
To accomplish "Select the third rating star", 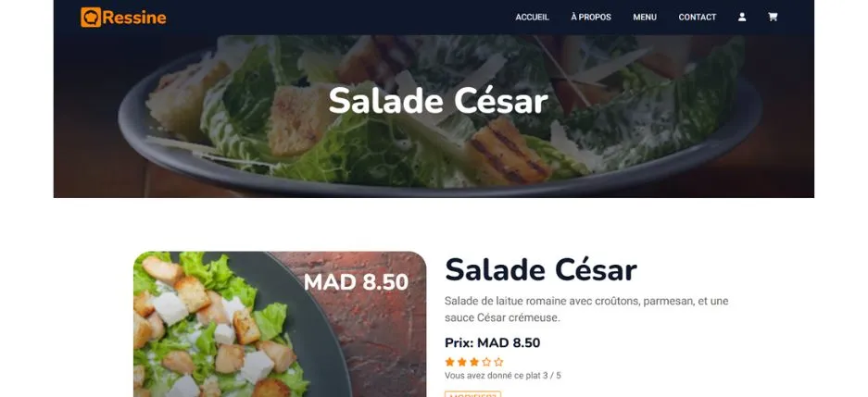I will point(474,362).
